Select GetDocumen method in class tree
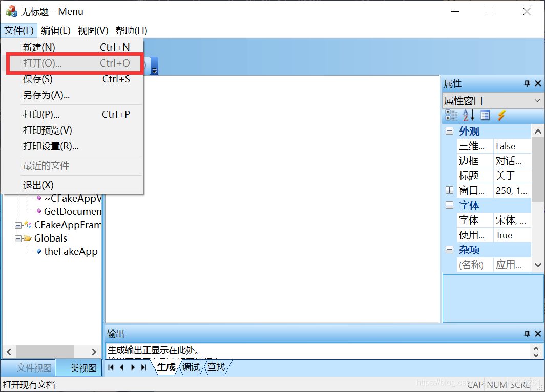 [73, 211]
